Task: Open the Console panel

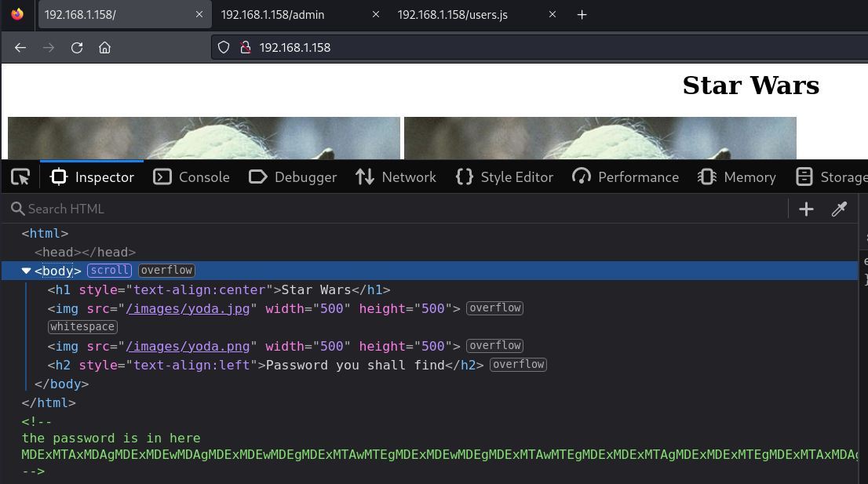Action: (x=191, y=177)
